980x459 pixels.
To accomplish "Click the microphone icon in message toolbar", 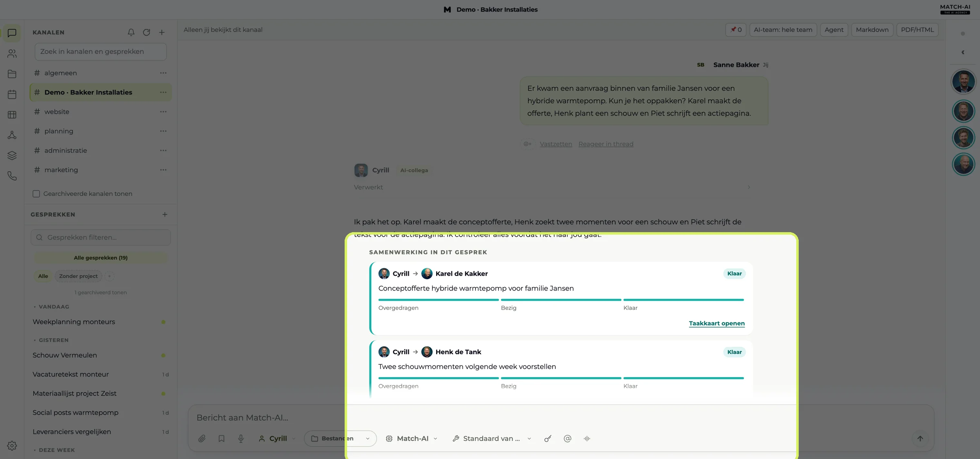I will point(241,439).
